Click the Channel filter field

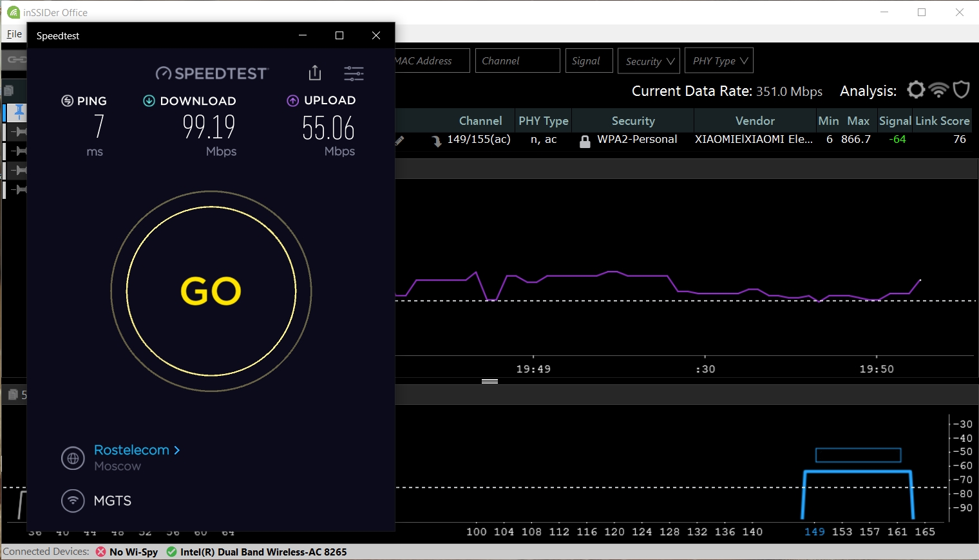point(518,61)
